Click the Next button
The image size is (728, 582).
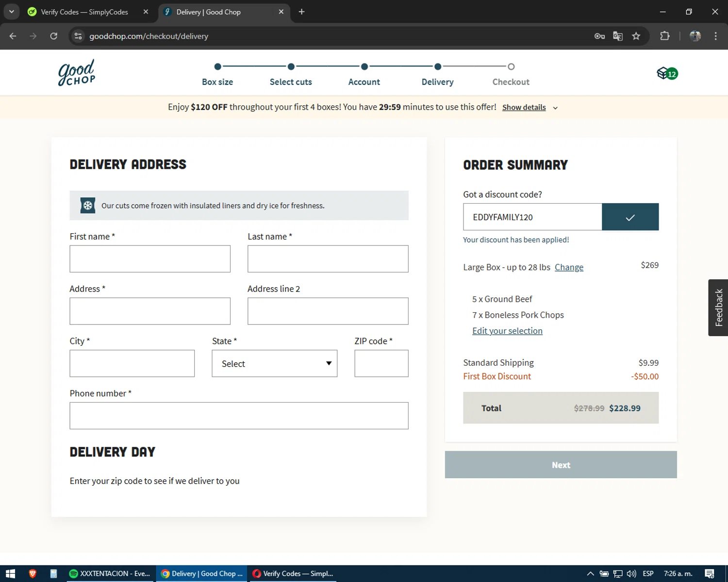[x=561, y=465]
